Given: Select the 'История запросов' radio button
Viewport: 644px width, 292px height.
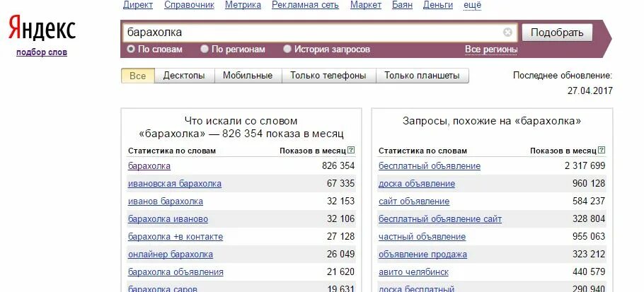Looking at the screenshot, I should click(x=287, y=49).
